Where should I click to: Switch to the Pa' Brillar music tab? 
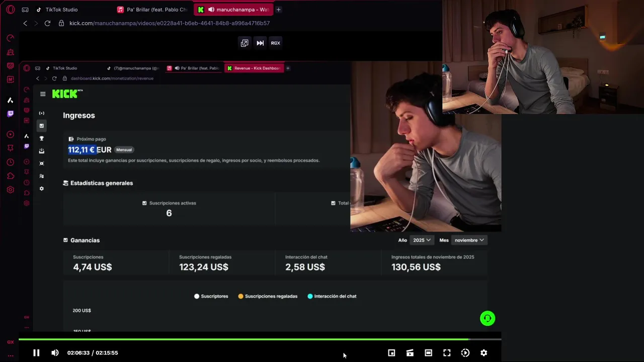point(152,10)
